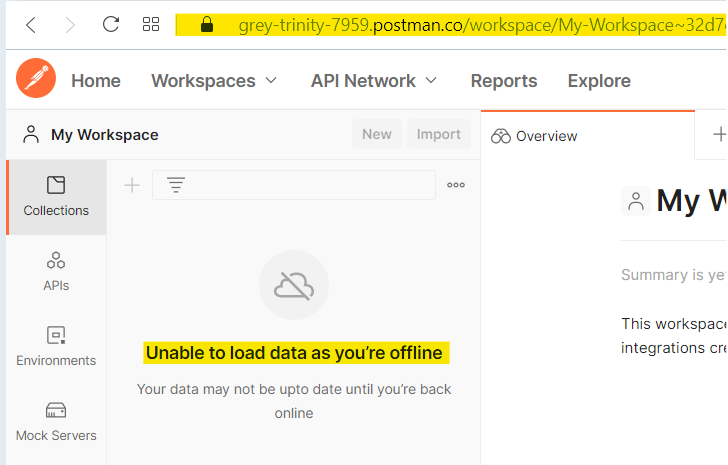This screenshot has height=465, width=728.
Task: Open the Reports page
Action: (504, 81)
